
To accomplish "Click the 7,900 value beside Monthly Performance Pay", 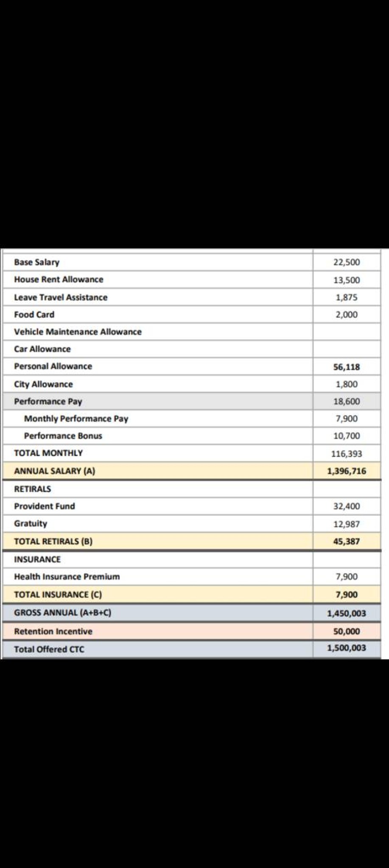I will pyautogui.click(x=347, y=419).
